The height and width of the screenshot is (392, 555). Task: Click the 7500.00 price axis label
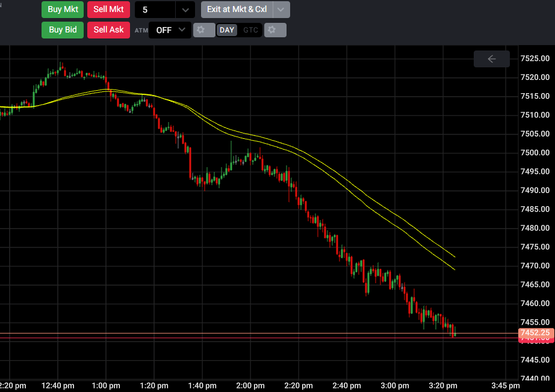click(535, 153)
